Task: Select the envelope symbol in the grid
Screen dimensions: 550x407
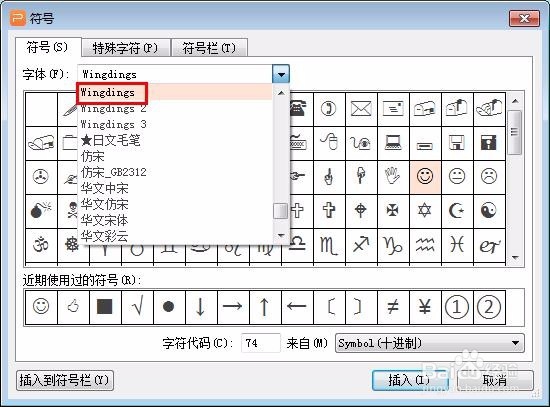Action: point(361,109)
